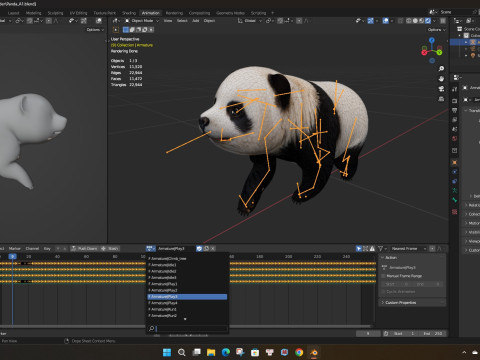Toggle camera view icon in viewport
This screenshot has height=360, width=480.
(x=441, y=89)
